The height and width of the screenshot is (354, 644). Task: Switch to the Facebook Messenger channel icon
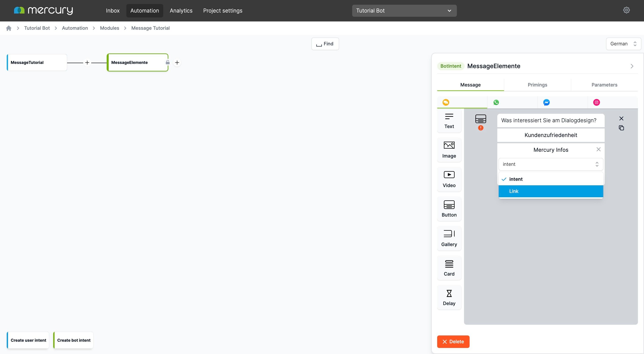(x=546, y=102)
